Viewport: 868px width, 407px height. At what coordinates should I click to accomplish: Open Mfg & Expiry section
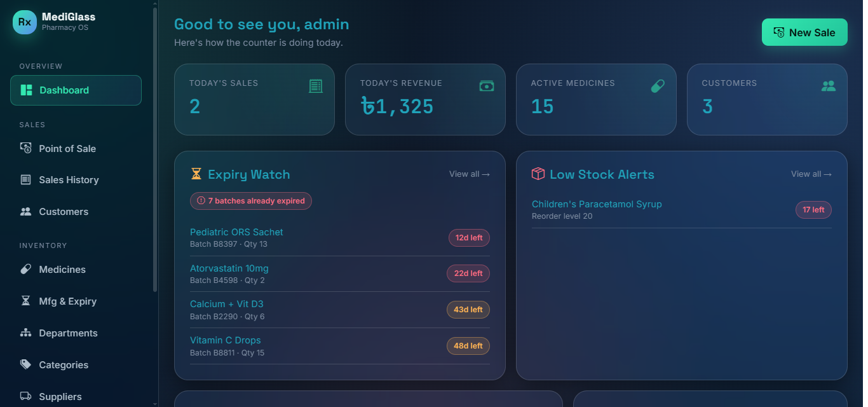76,301
